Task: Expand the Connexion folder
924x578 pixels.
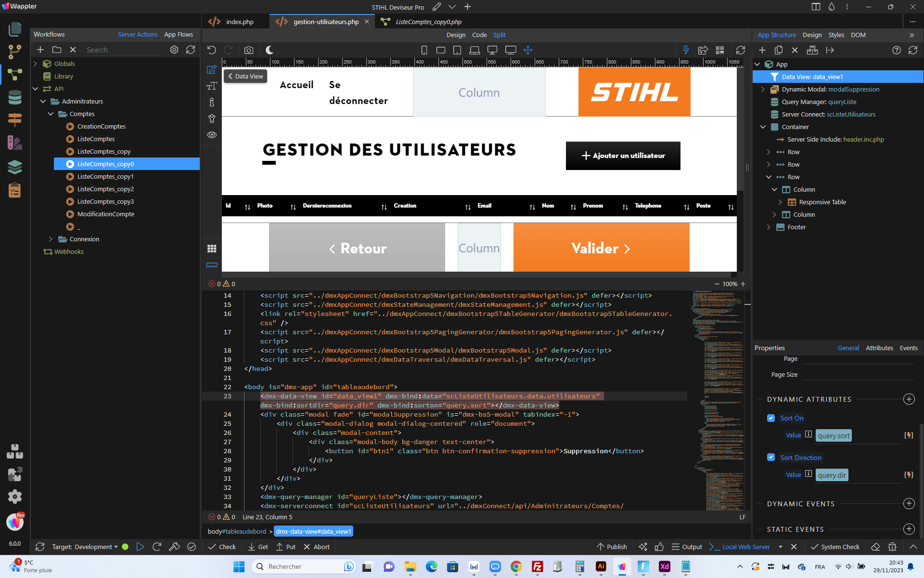Action: pos(51,239)
